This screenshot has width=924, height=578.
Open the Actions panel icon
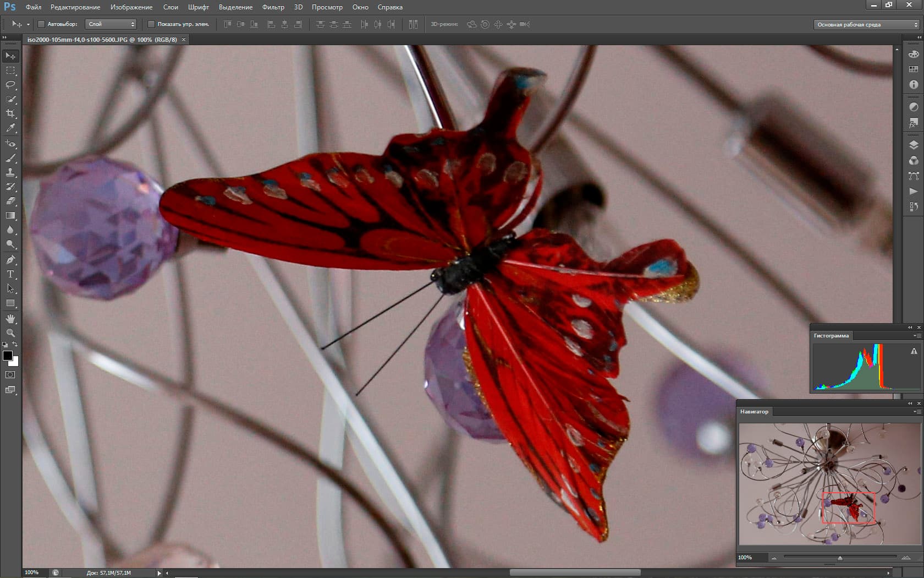914,191
